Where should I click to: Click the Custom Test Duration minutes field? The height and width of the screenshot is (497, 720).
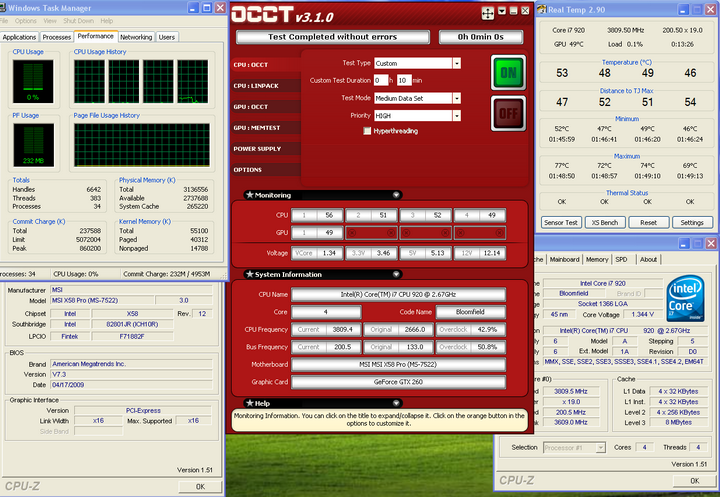pyautogui.click(x=404, y=80)
